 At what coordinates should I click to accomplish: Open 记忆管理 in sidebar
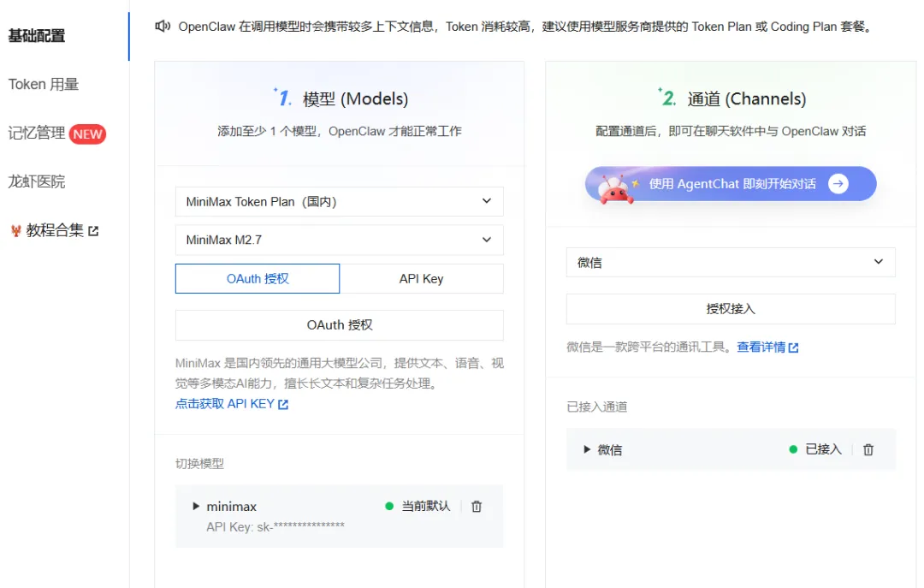point(37,134)
